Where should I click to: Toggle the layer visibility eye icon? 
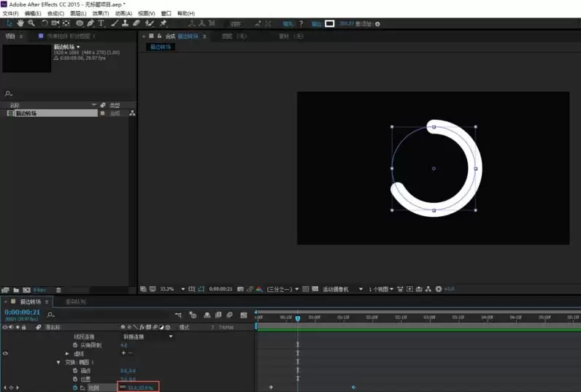tap(5, 353)
